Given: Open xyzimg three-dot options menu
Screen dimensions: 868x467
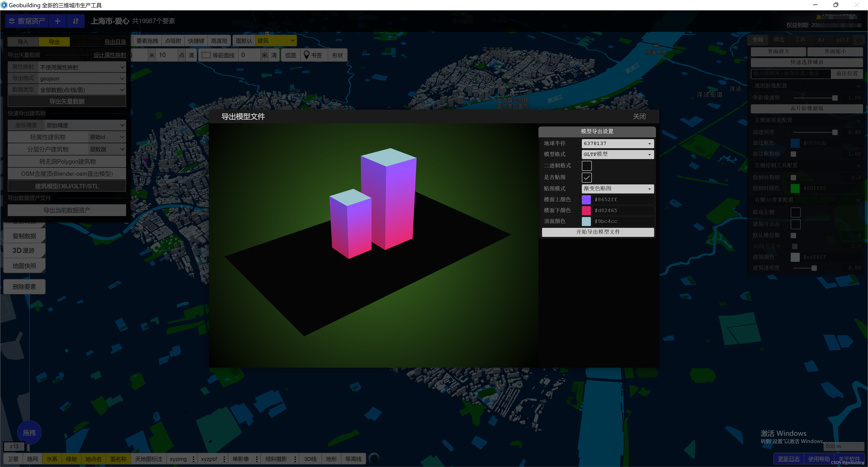Looking at the screenshot, I should (x=193, y=459).
